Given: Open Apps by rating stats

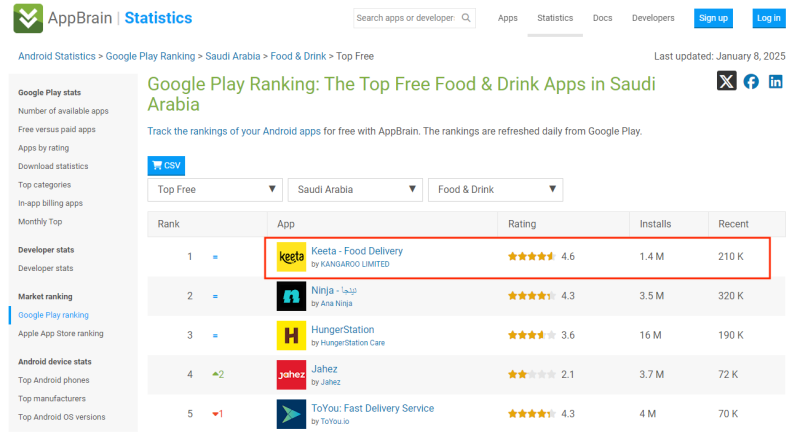Looking at the screenshot, I should pyautogui.click(x=43, y=148).
